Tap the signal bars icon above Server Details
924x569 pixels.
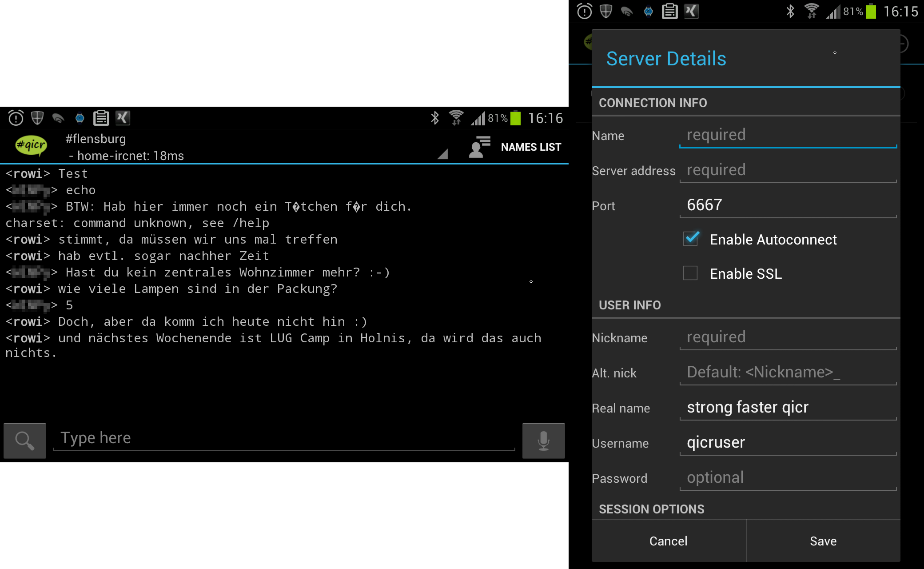pos(833,12)
